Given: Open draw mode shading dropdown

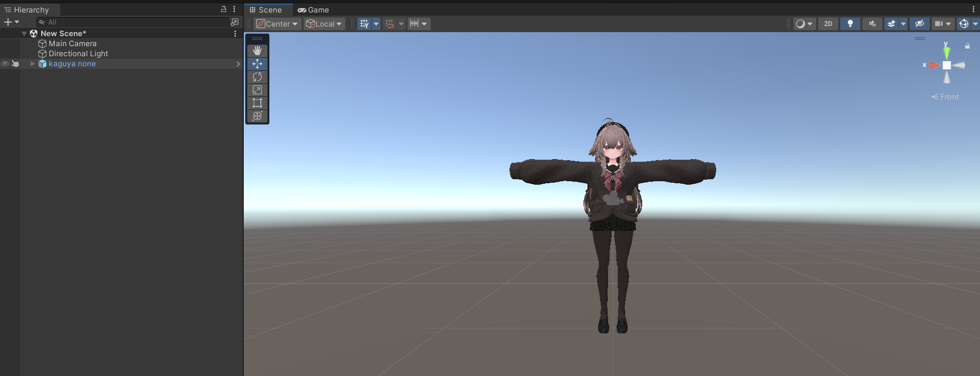Looking at the screenshot, I should point(804,24).
